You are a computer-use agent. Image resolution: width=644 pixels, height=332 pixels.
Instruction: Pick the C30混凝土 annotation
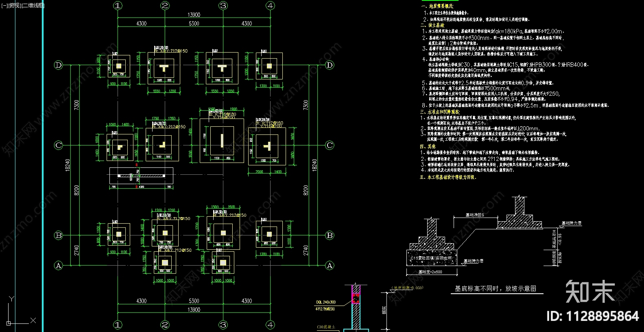coord(326,327)
